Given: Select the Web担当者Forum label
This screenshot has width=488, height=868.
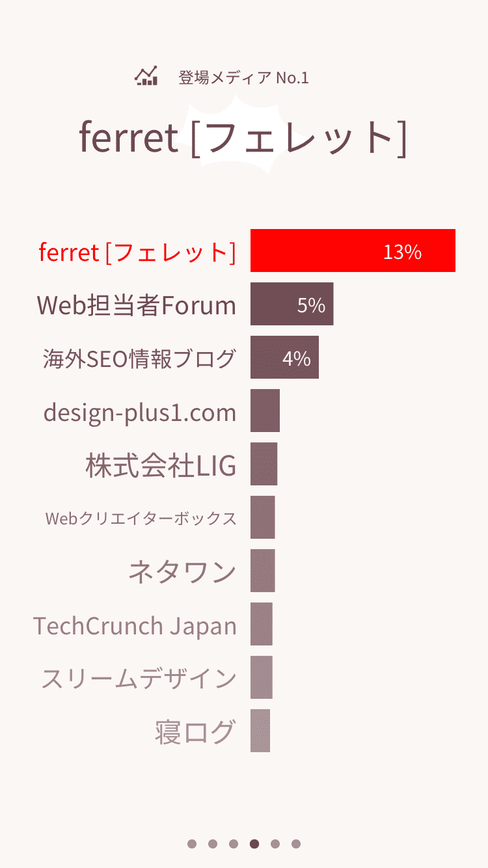Looking at the screenshot, I should (x=137, y=305).
